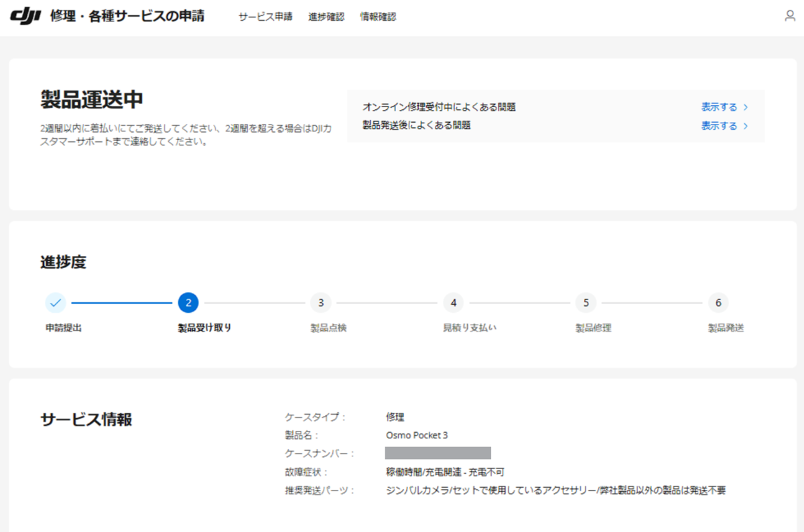
Task: Click 表示する for オンライン修理受付中によくある問題
Action: (x=724, y=107)
